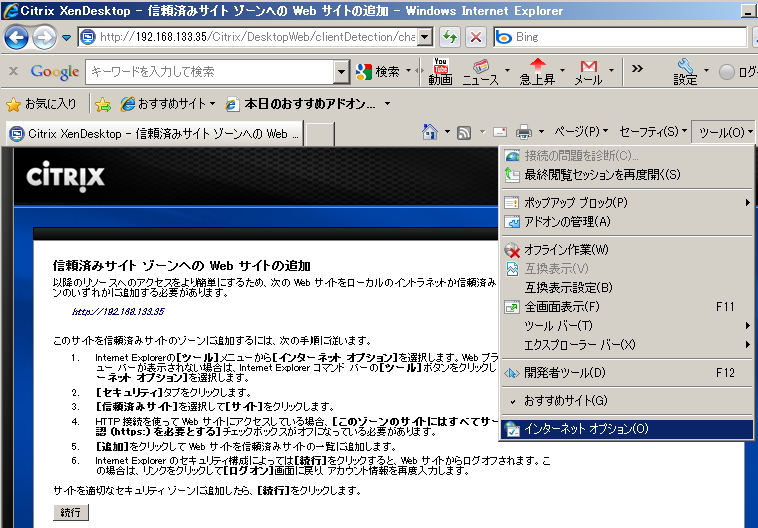Click the Google 検索 search button

click(379, 72)
